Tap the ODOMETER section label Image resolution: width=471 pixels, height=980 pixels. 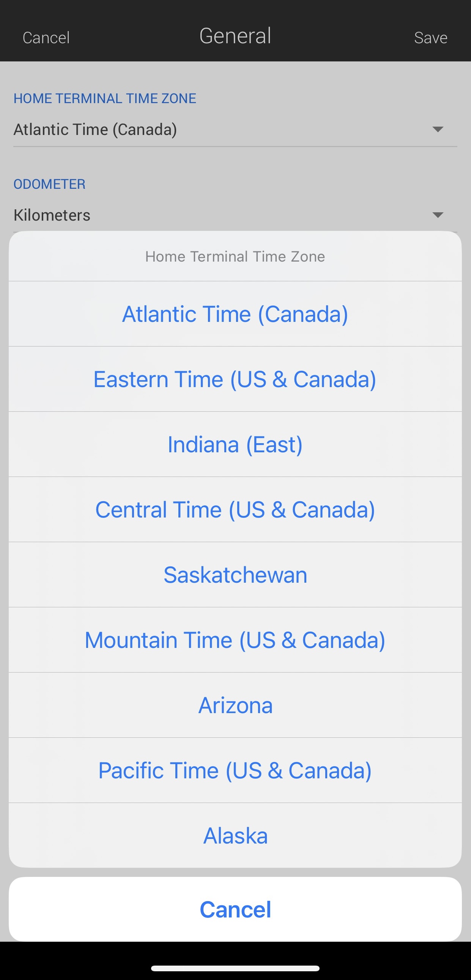tap(49, 184)
